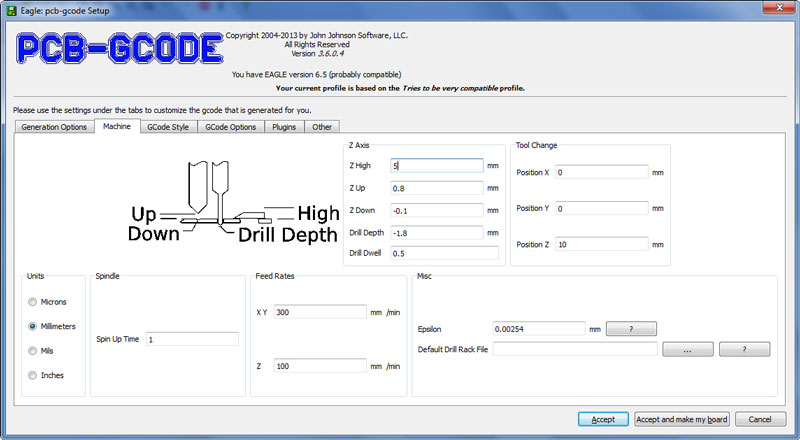800x440 pixels.
Task: Open the GCode Style tab
Action: (x=168, y=127)
